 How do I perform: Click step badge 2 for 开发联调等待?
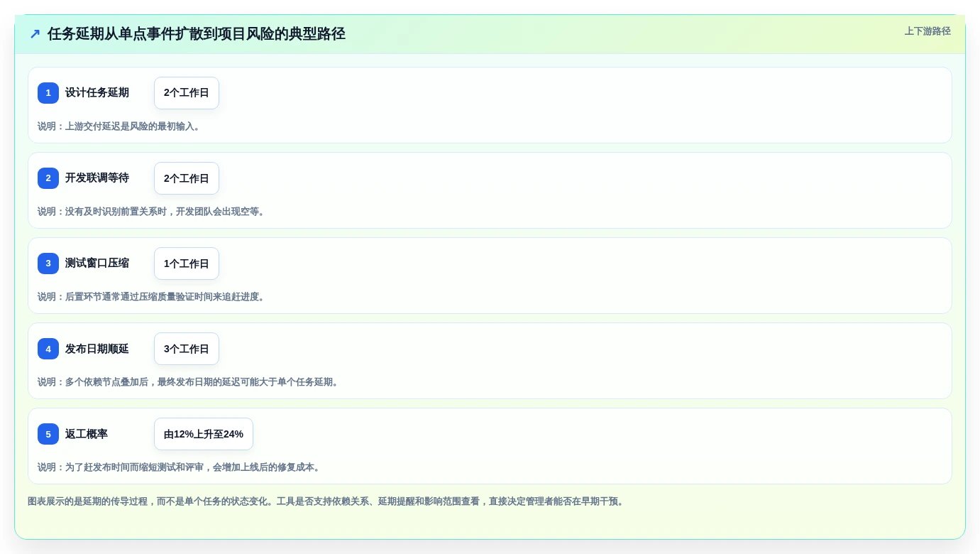(48, 178)
